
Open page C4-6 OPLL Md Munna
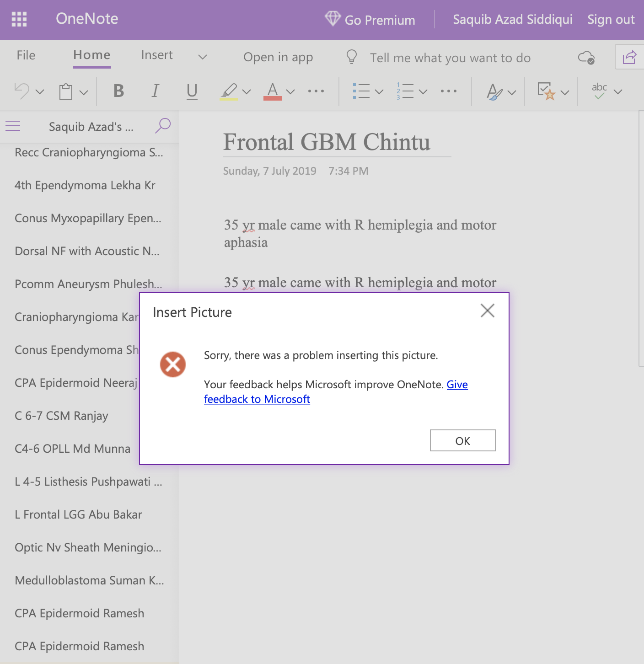[72, 449]
